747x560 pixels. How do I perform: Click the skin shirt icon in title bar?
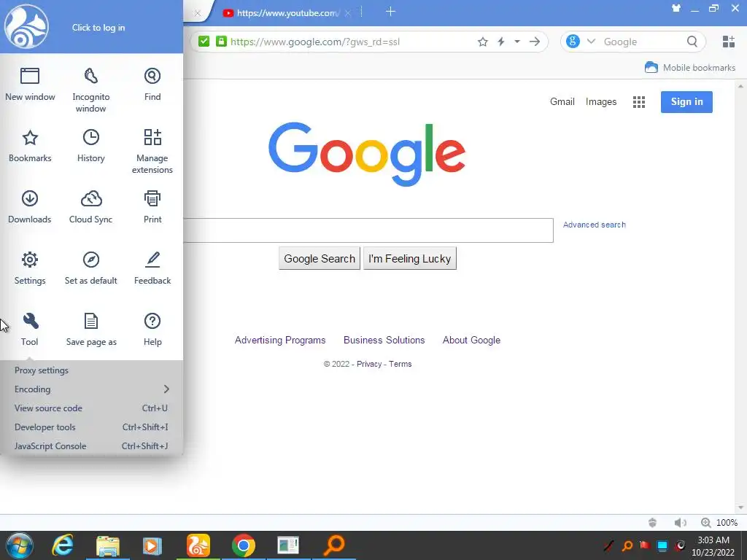(676, 8)
